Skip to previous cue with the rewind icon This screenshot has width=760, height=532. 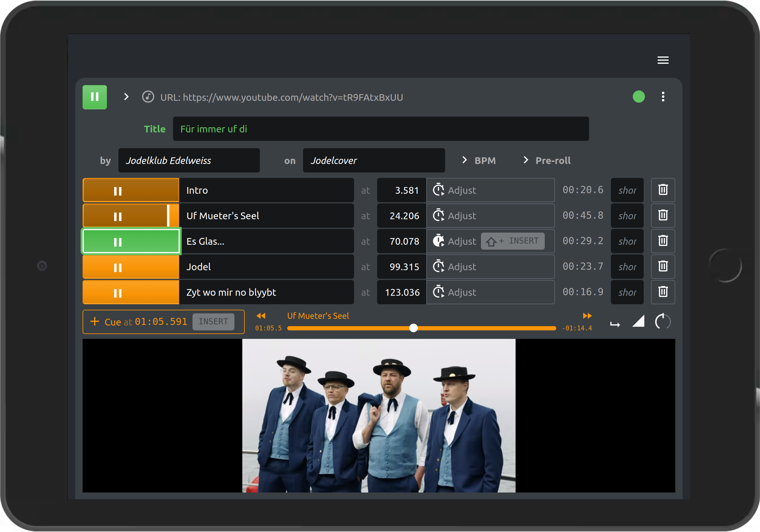(x=261, y=316)
